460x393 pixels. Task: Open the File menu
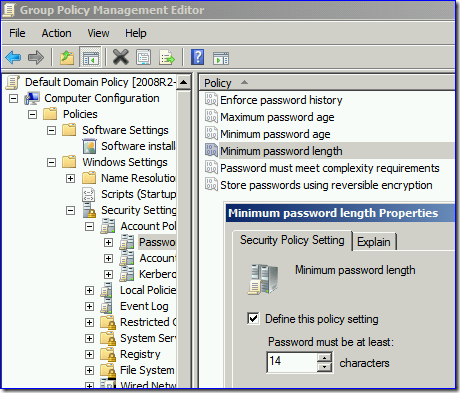[x=17, y=33]
